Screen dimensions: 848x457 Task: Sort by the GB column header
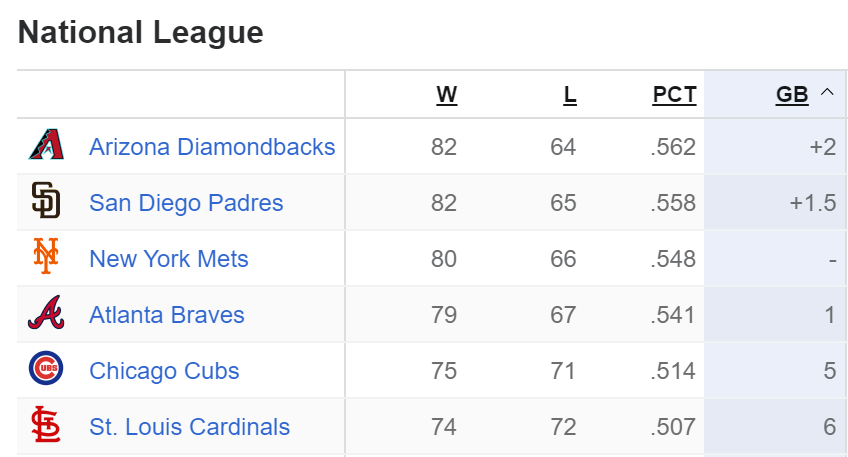click(x=792, y=95)
